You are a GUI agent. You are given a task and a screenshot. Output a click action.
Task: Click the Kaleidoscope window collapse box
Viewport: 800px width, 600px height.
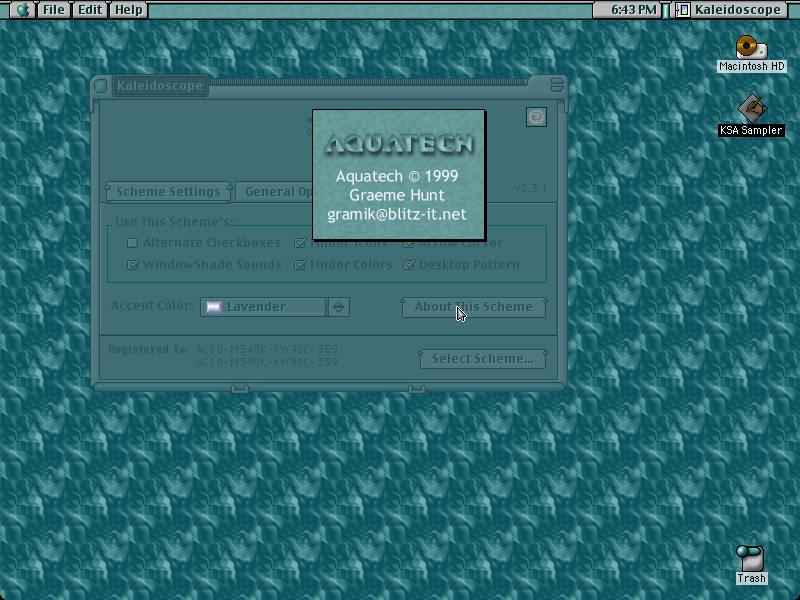(557, 85)
